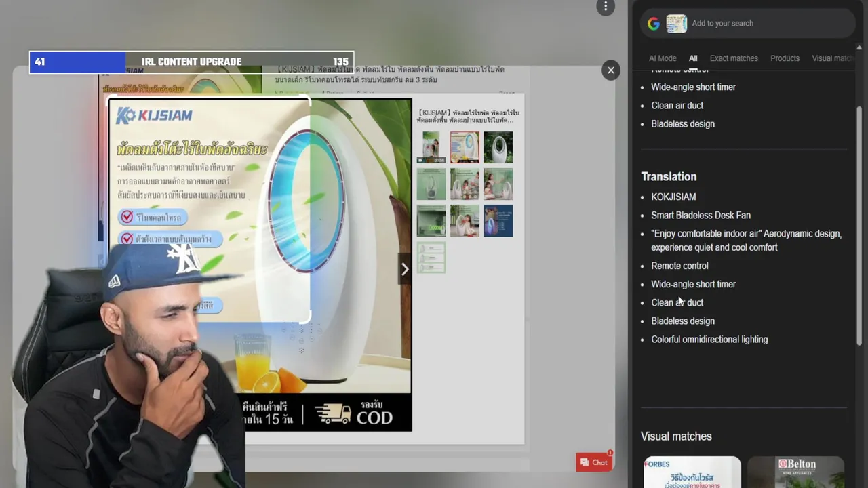Switch to the Visual matches tab
This screenshot has width=868, height=488.
832,58
